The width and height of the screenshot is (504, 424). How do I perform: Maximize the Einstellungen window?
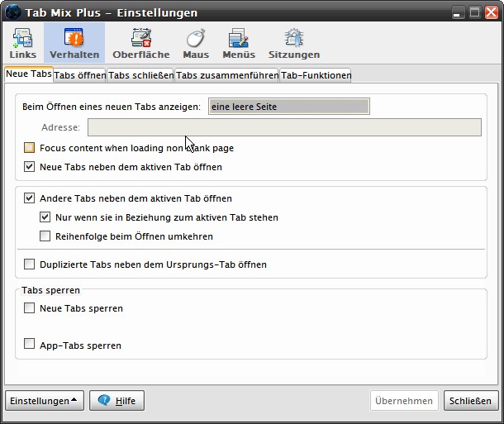[x=474, y=12]
